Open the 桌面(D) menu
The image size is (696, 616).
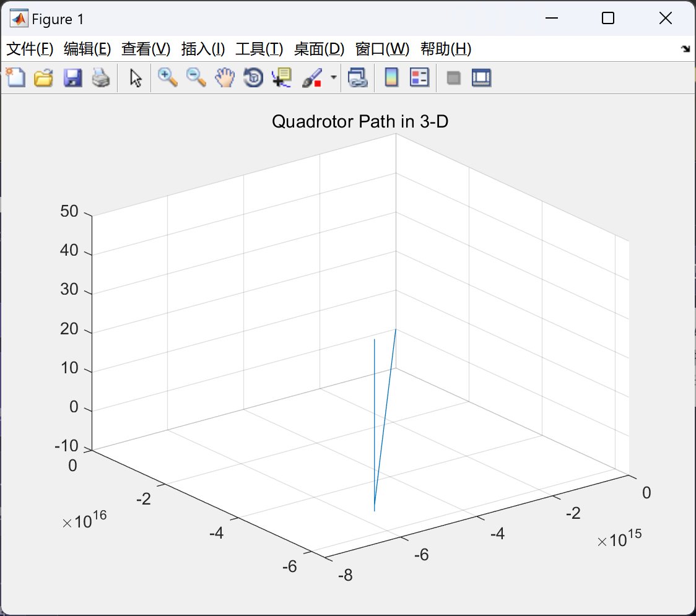(x=319, y=49)
